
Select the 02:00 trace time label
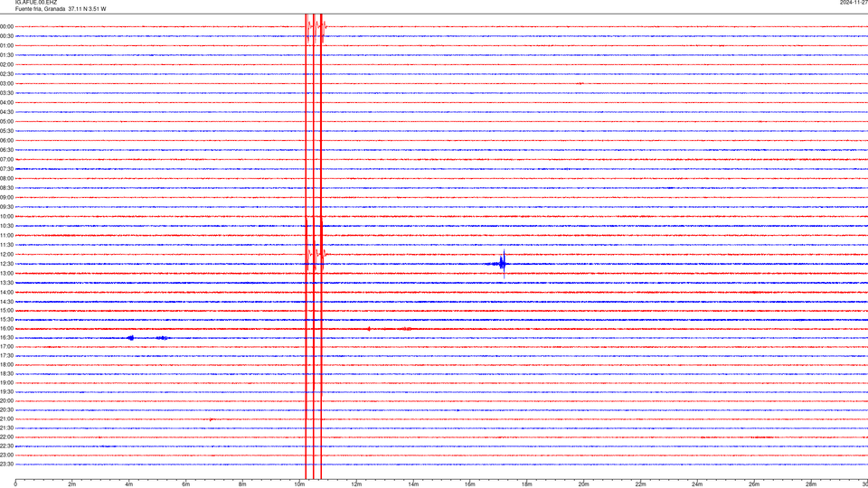(6, 65)
